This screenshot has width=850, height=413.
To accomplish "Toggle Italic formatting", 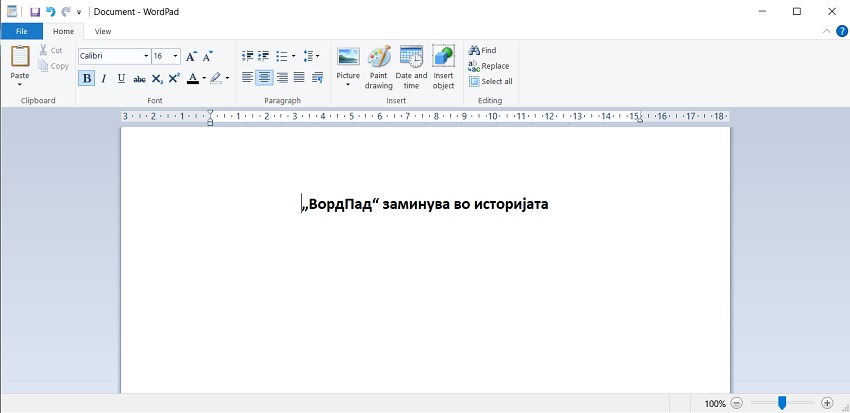I will click(x=104, y=79).
